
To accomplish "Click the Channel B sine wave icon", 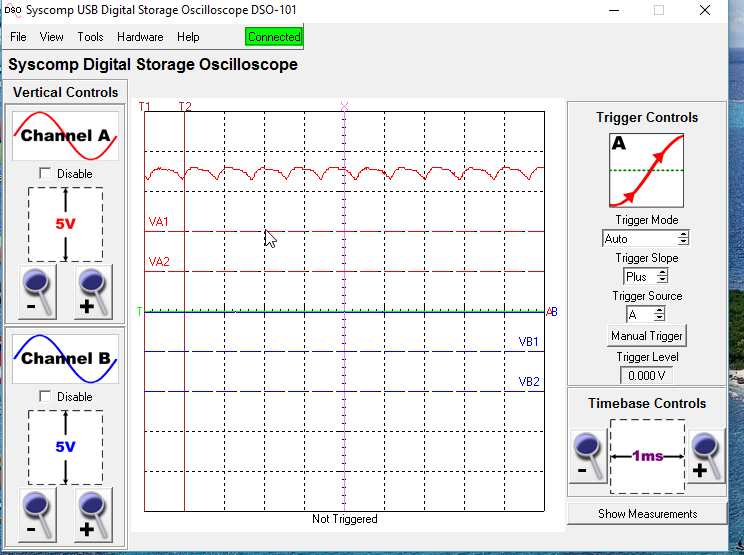I will 65,359.
